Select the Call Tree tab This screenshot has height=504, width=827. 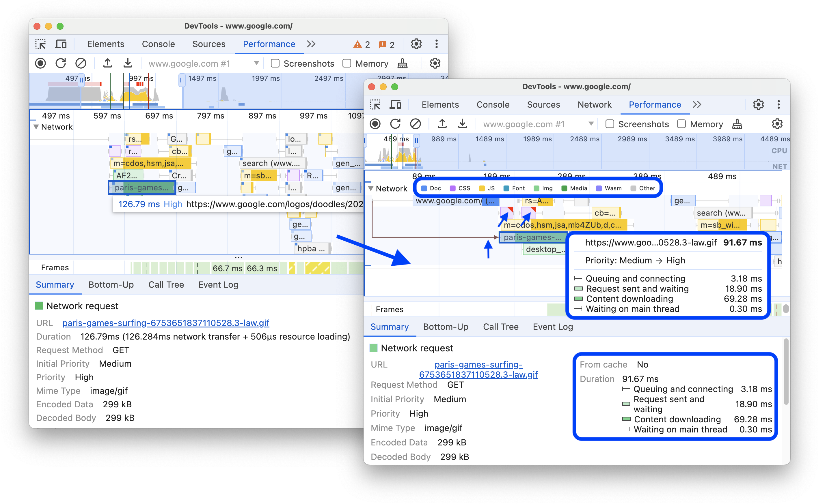(499, 326)
